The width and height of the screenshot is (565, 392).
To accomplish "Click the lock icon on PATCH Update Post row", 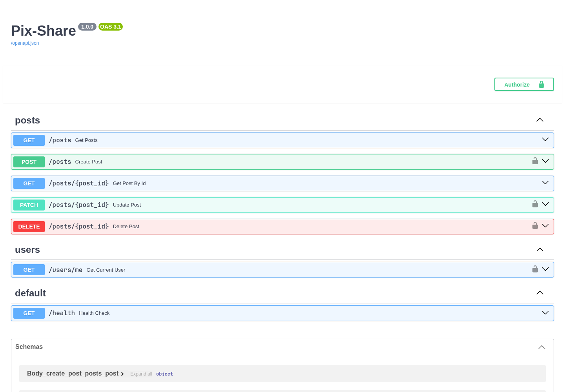I will 535,204.
